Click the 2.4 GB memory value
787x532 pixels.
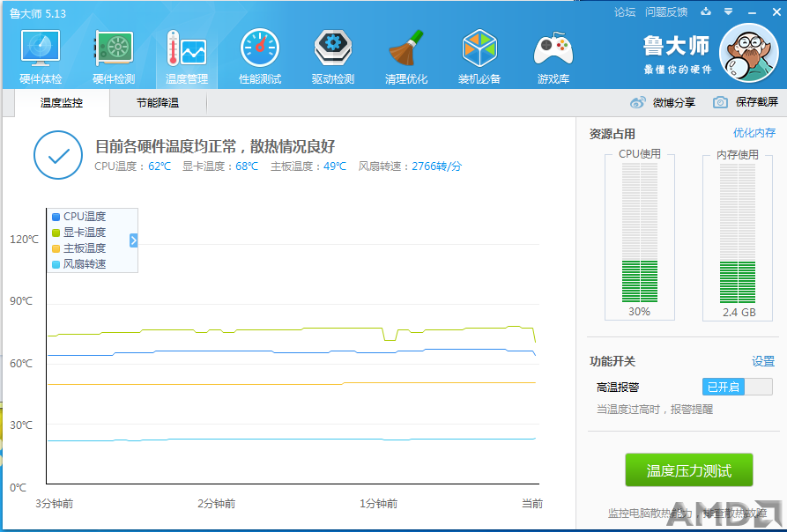tap(739, 312)
